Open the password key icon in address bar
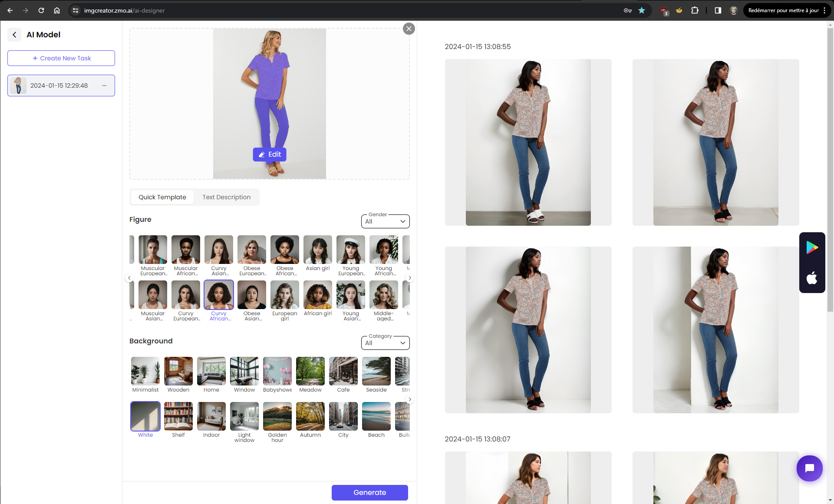 point(628,10)
